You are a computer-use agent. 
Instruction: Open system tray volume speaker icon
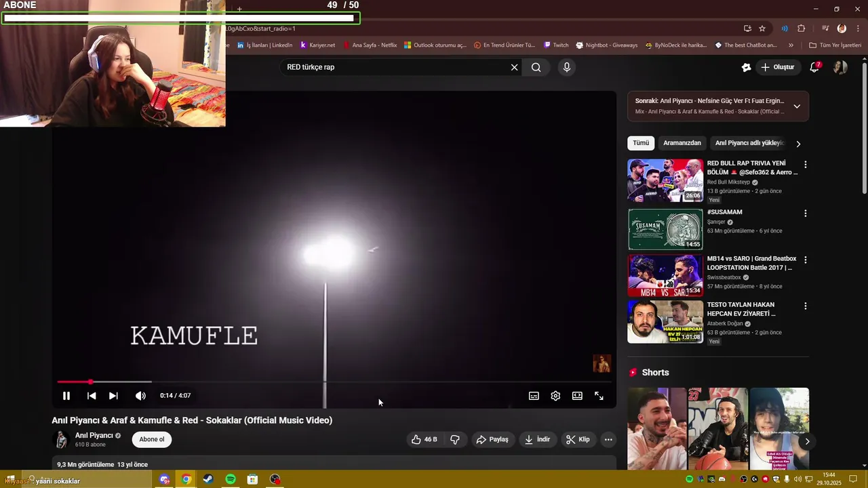[797, 479]
